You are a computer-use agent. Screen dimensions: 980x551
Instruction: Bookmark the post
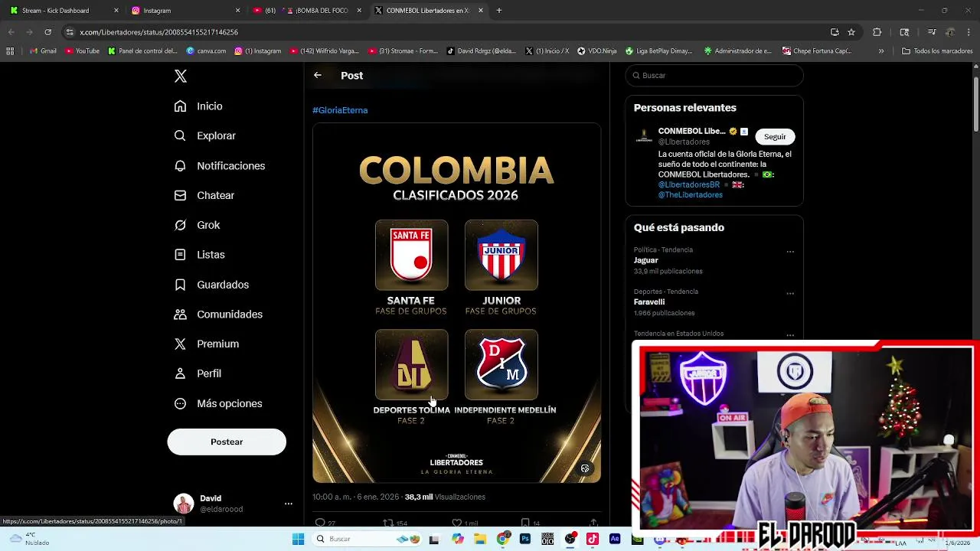tap(525, 523)
